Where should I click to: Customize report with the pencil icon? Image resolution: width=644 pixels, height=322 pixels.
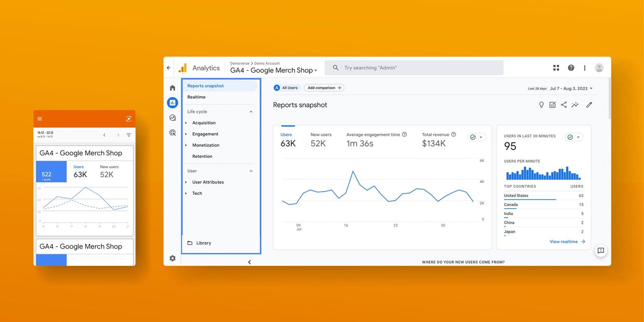tap(589, 104)
